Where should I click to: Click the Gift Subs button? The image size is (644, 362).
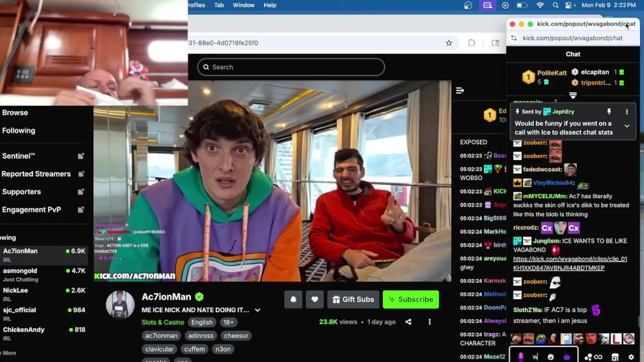pos(353,299)
